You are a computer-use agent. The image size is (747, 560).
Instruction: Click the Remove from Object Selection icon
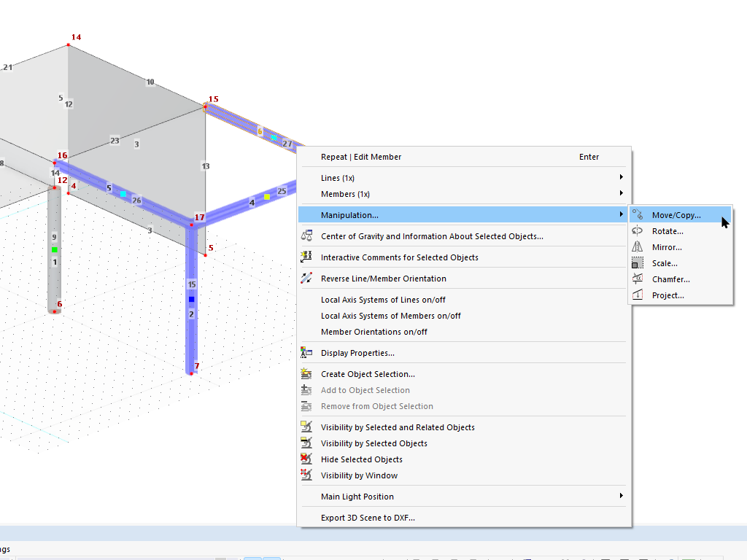click(x=306, y=406)
